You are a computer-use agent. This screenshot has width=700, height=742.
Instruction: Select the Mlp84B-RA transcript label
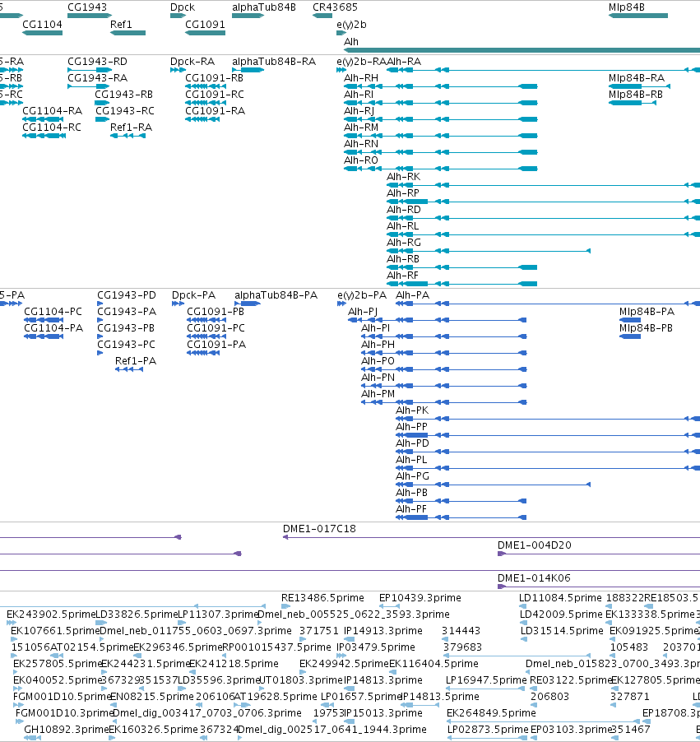pyautogui.click(x=637, y=77)
